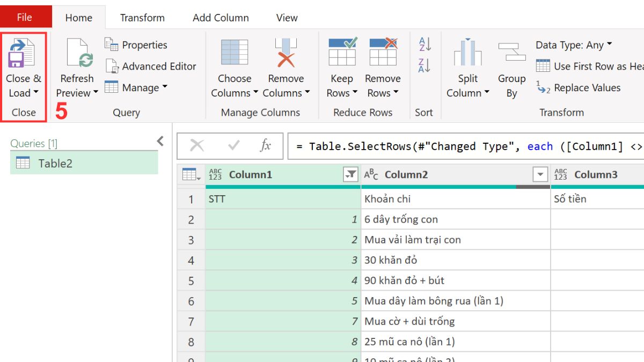Click the Remove Rows icon
This screenshot has width=644, height=362.
pyautogui.click(x=383, y=52)
